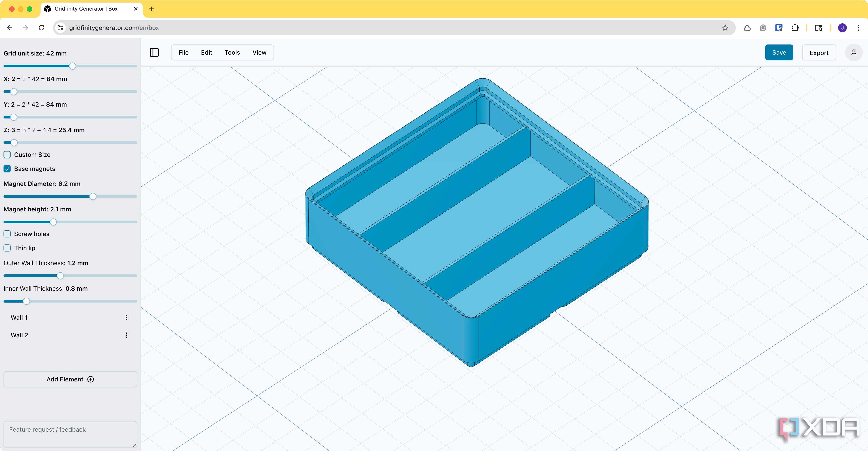Click the Save button

point(779,52)
